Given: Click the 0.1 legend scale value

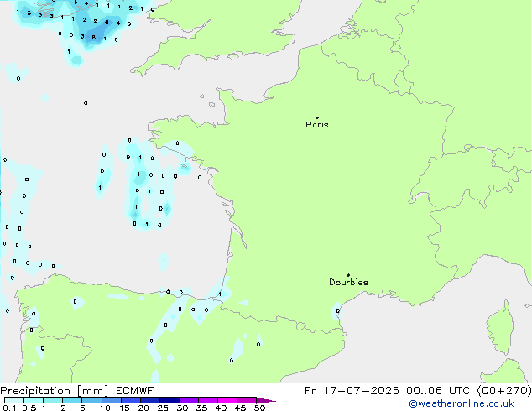Looking at the screenshot, I should click(10, 408).
